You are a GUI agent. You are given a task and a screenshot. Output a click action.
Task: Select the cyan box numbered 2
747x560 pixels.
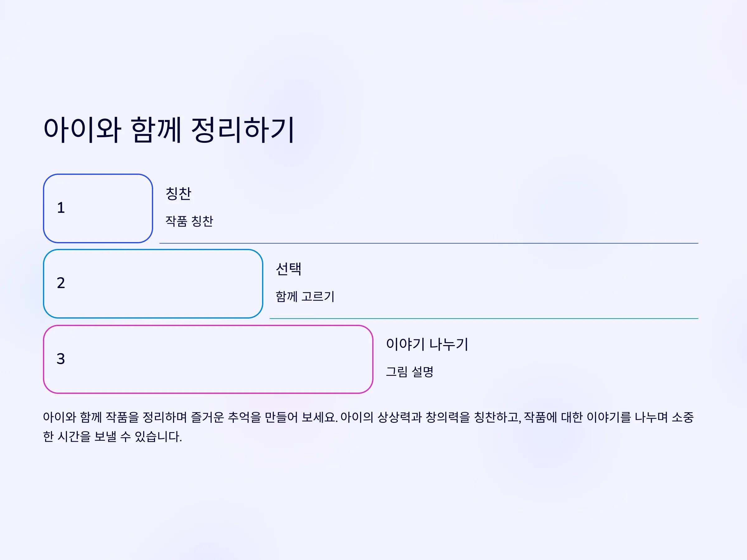(153, 283)
